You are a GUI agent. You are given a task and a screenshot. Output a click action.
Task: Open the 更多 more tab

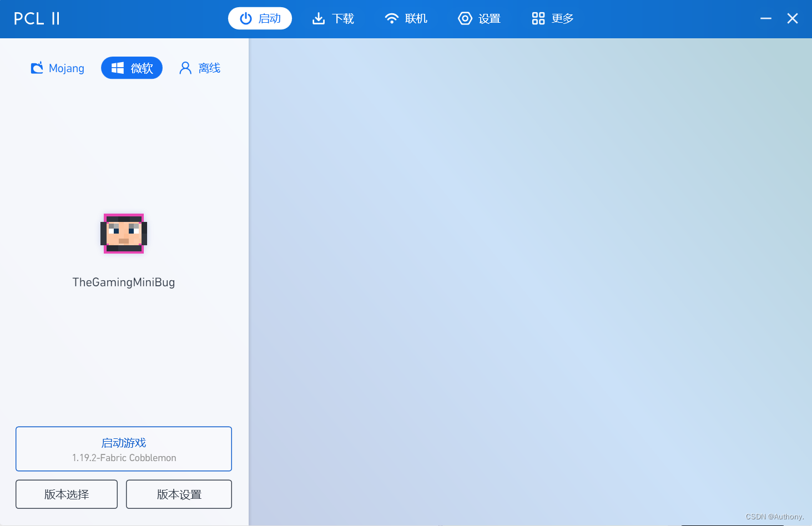pyautogui.click(x=553, y=18)
